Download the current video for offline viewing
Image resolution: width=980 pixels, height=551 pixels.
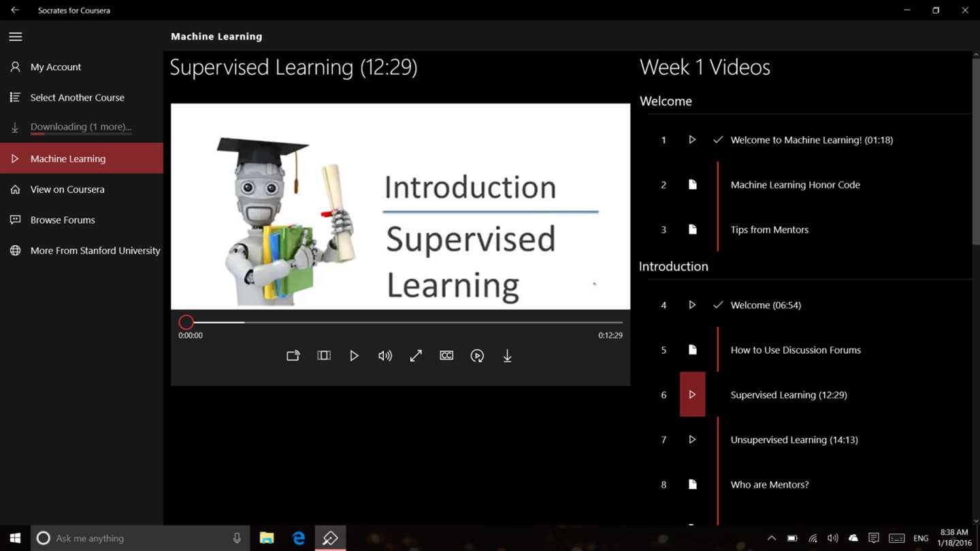coord(507,356)
